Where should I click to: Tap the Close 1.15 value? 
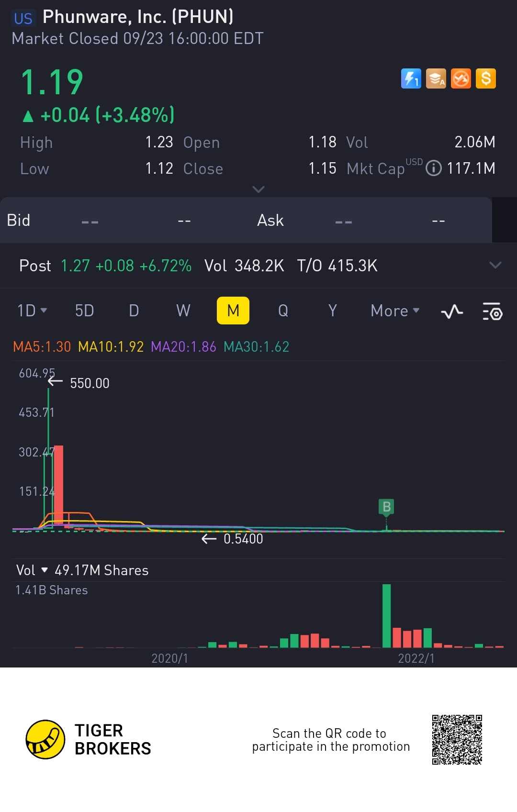322,168
